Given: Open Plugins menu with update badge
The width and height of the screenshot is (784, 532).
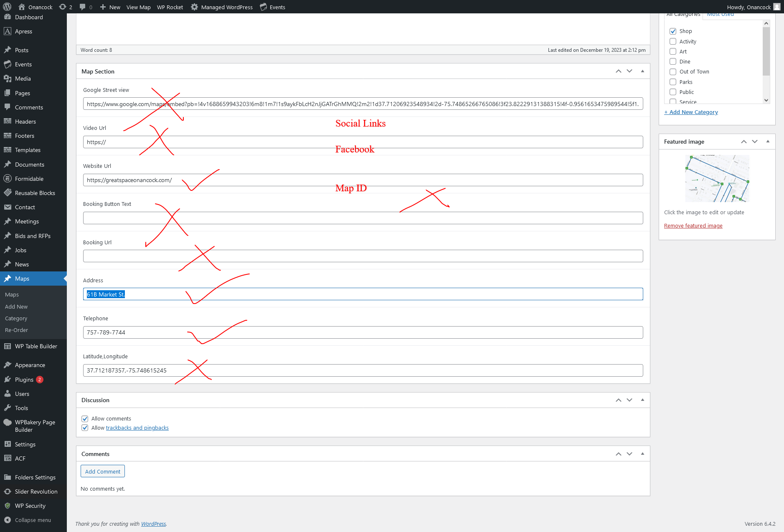Looking at the screenshot, I should pyautogui.click(x=24, y=380).
